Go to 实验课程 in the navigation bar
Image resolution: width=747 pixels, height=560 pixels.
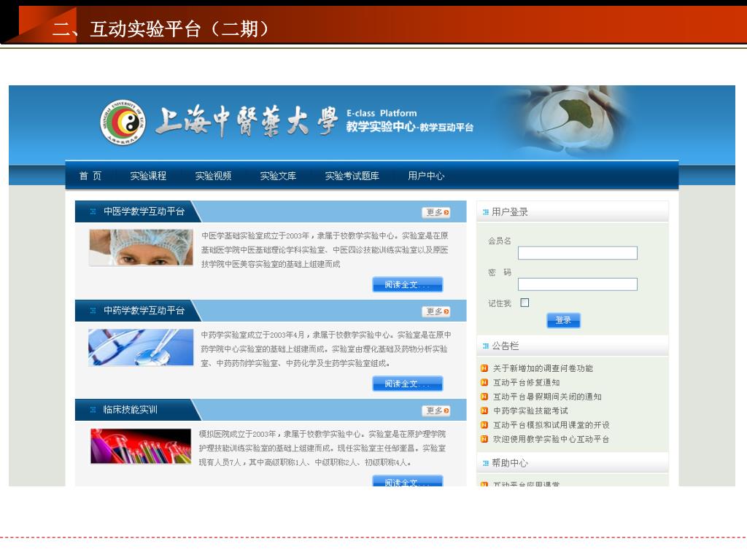(x=148, y=176)
